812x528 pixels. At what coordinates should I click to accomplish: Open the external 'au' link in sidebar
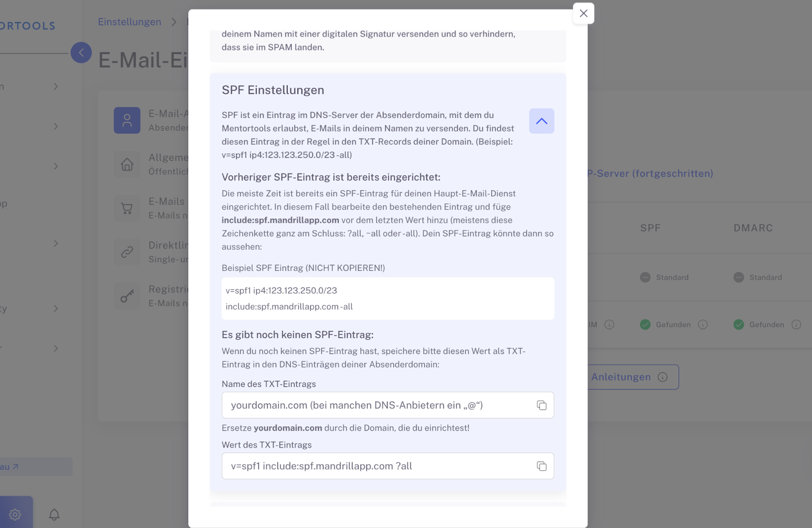(x=36, y=467)
